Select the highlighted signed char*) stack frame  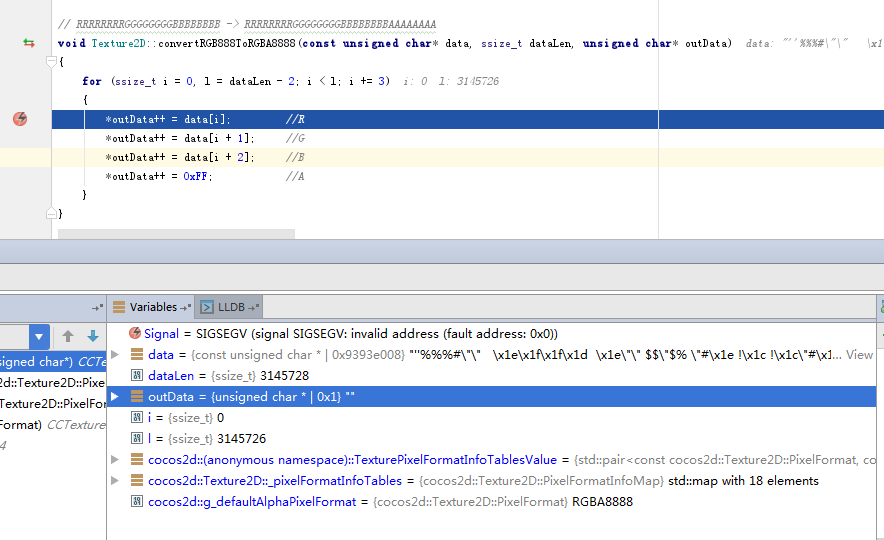point(53,362)
